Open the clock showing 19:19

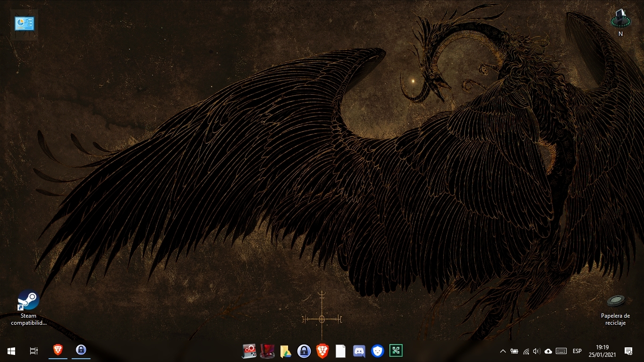(603, 351)
